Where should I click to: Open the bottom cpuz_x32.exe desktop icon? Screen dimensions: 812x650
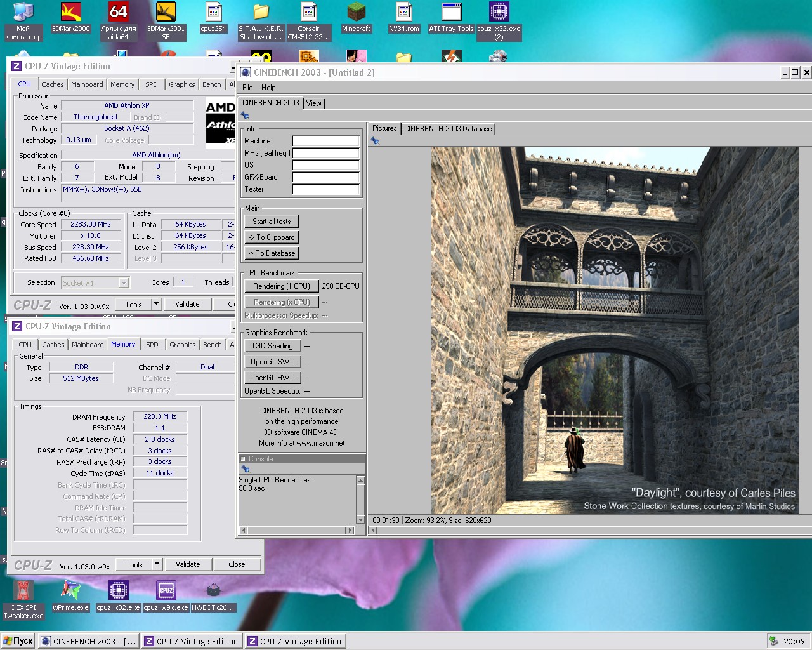coord(118,597)
